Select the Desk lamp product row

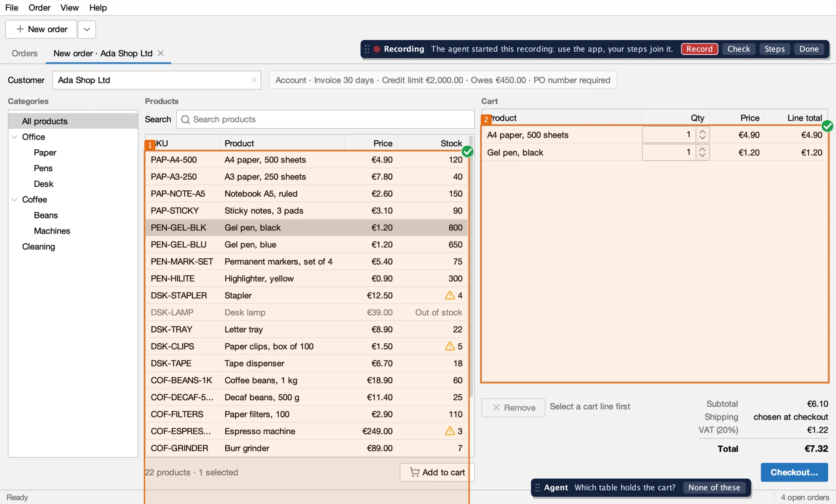(x=307, y=312)
